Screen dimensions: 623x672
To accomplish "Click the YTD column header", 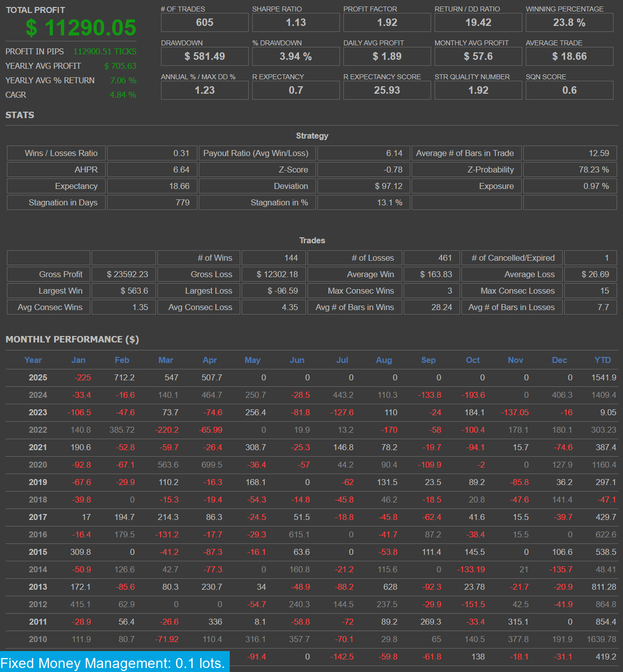I will click(603, 360).
